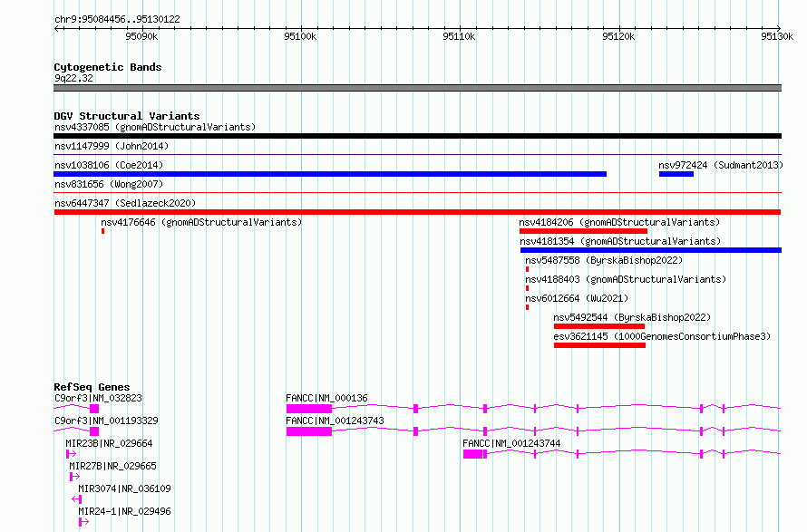The height and width of the screenshot is (532, 807).
Task: Select the nsv6447347 Sedlazeck2020 red bar
Action: point(417,212)
